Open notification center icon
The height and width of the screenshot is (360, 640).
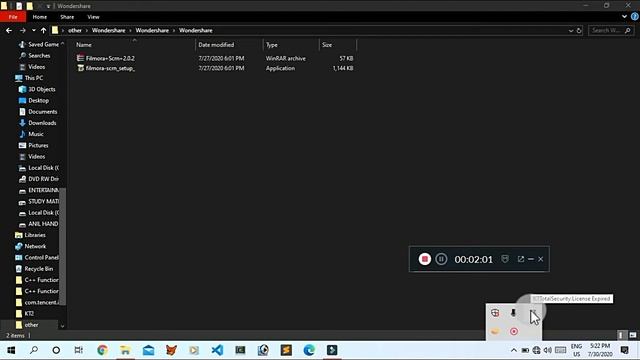[624, 350]
